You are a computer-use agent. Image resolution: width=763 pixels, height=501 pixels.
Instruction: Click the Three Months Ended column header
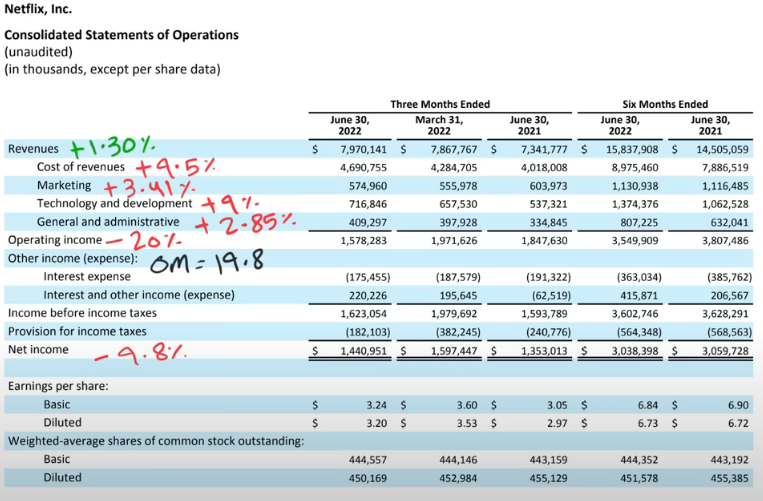click(440, 104)
